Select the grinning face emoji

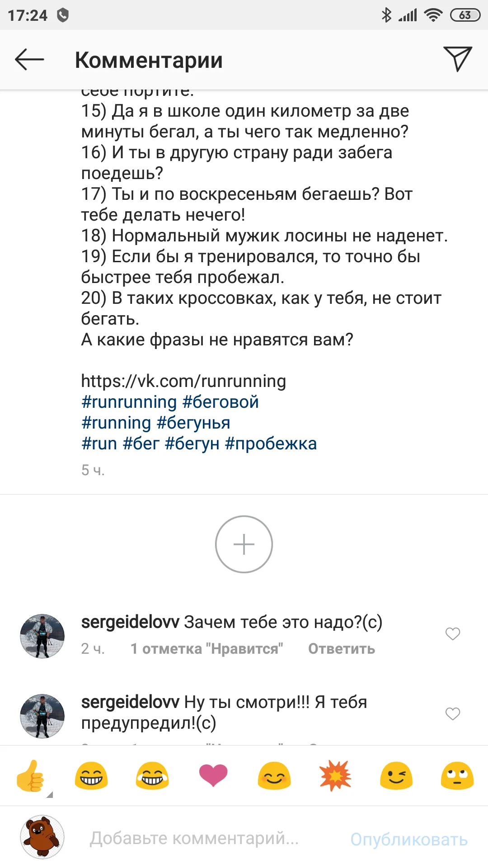pos(91,777)
